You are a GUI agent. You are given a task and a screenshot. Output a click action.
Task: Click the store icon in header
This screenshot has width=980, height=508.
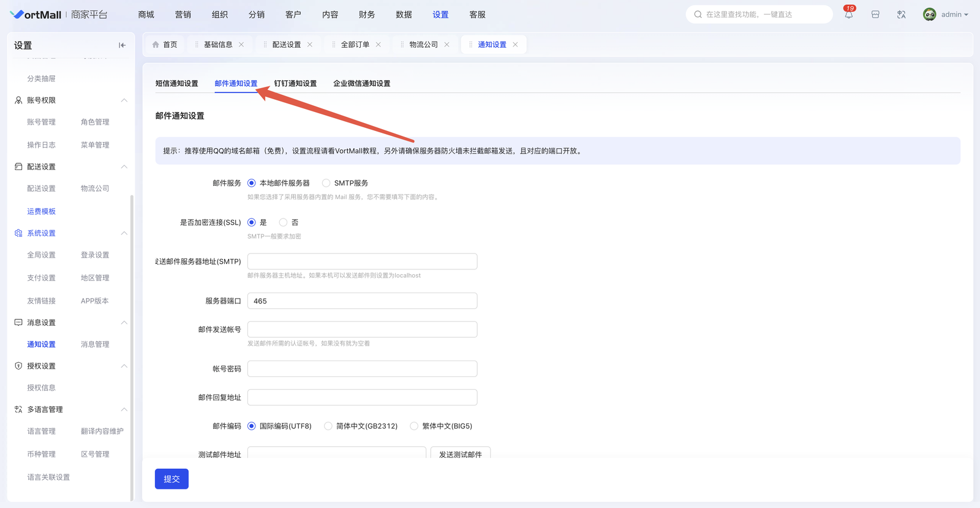point(875,15)
